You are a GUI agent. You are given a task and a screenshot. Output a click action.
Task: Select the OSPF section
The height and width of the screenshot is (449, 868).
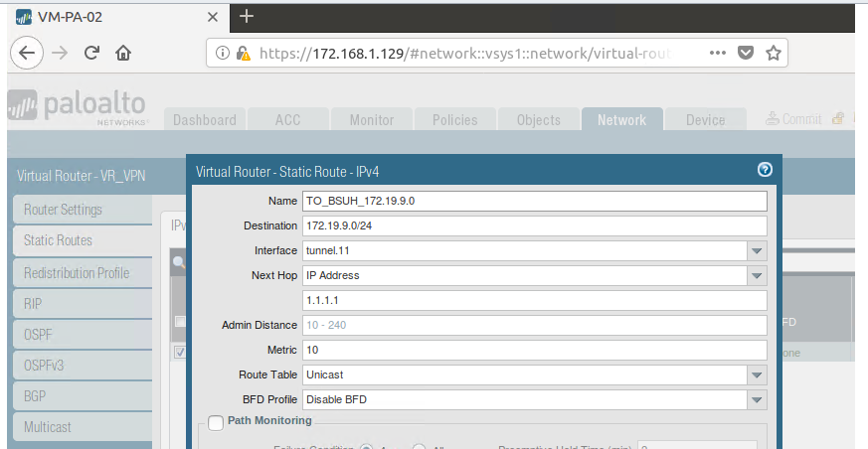point(83,335)
